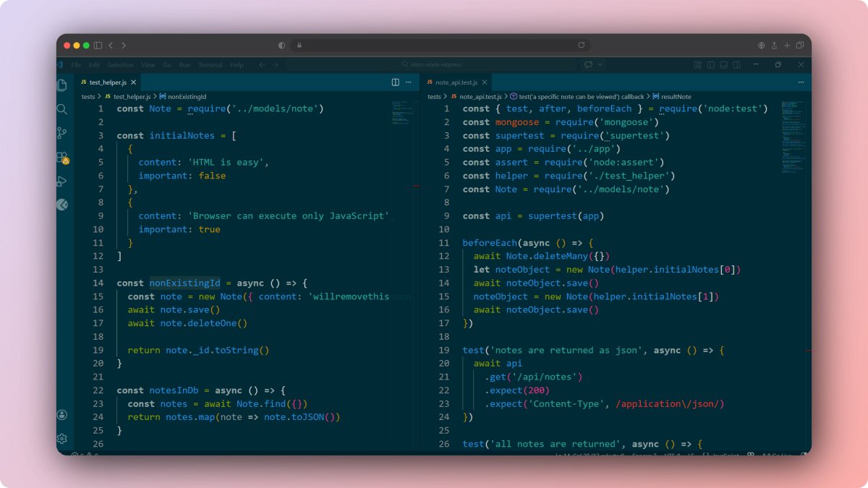Open the Manage gear icon
The image size is (868, 488).
[x=62, y=438]
